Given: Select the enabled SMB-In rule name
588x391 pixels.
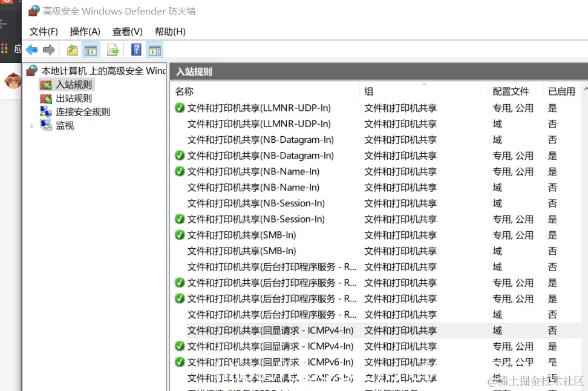Looking at the screenshot, I should point(242,235).
